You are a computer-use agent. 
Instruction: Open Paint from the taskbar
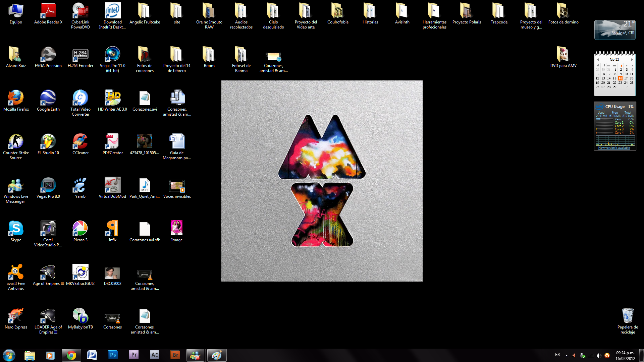(217, 355)
